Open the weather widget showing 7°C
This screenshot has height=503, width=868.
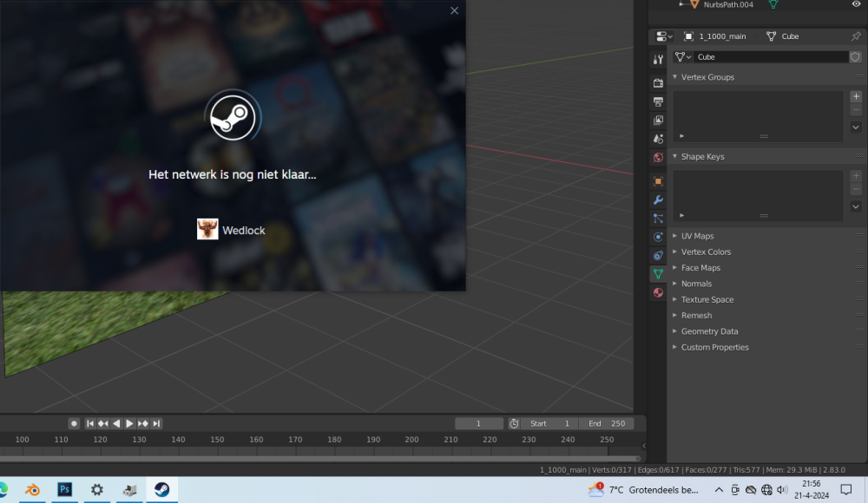coord(642,490)
